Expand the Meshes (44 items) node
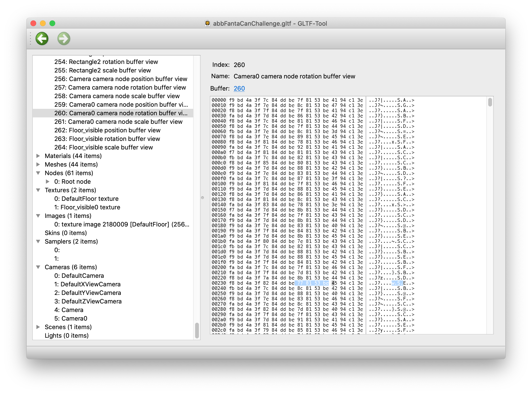The height and width of the screenshot is (394, 532). [38, 165]
